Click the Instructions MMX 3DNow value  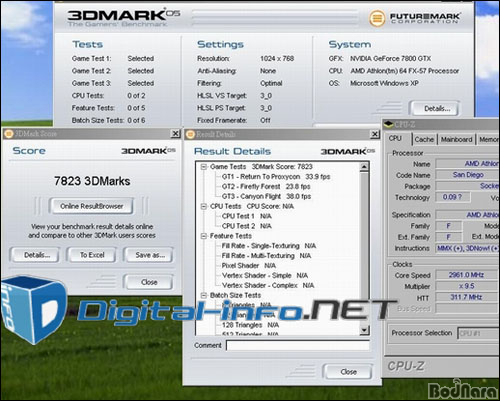(468, 248)
